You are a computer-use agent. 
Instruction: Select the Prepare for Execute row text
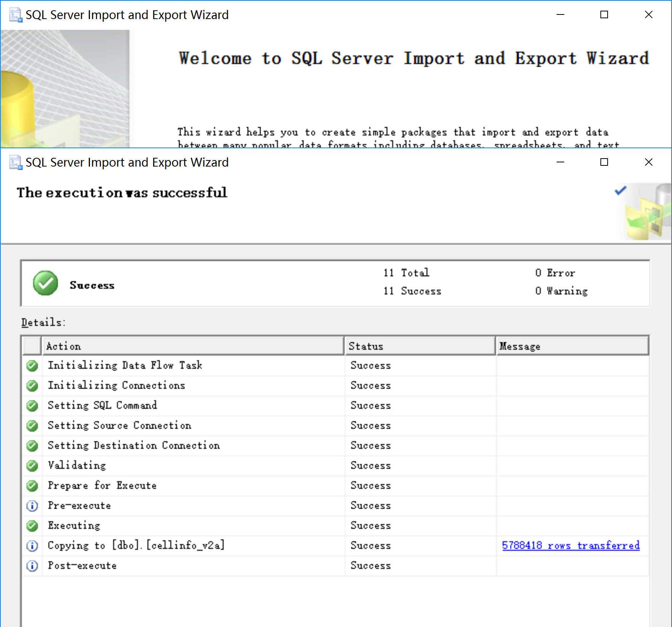point(102,485)
